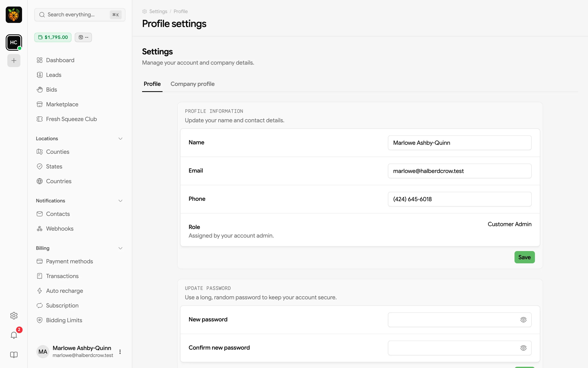Click the calendar badge showing dashes
The image size is (588, 368).
83,37
